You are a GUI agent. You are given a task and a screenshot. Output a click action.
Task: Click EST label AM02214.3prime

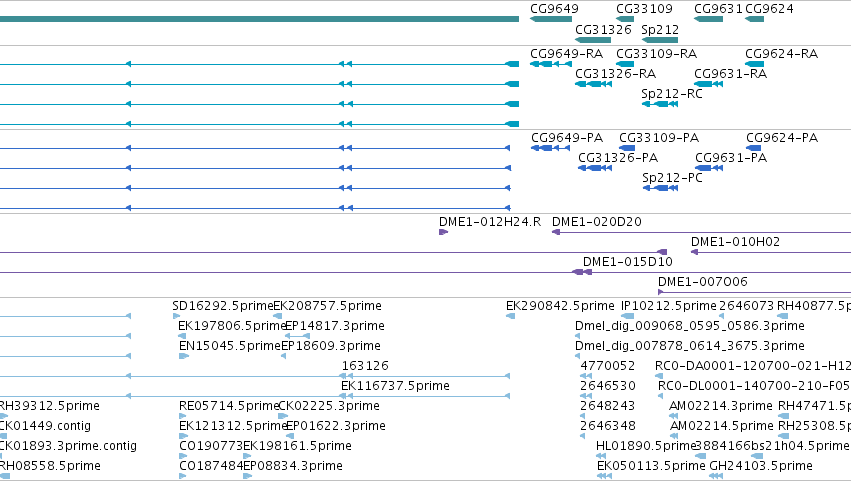[721, 406]
